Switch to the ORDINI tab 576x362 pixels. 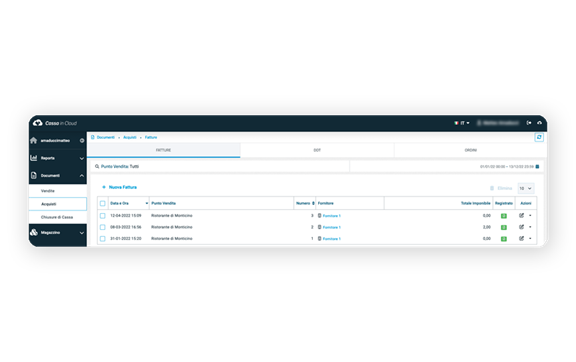[470, 150]
